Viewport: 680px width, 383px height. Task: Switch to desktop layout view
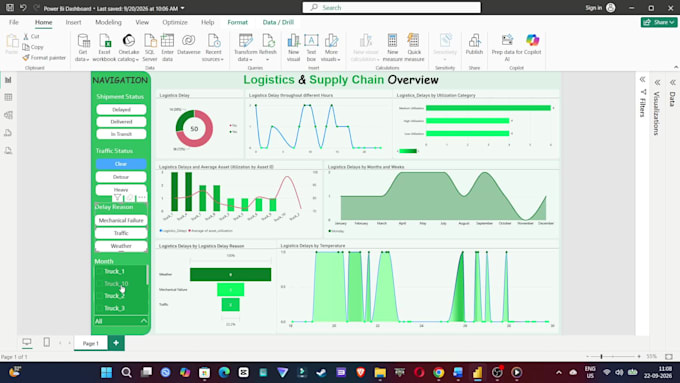point(27,343)
